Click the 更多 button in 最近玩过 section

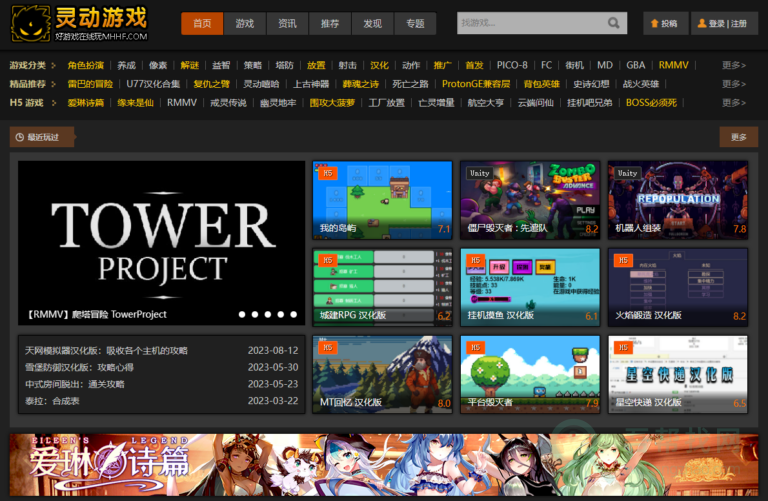738,137
